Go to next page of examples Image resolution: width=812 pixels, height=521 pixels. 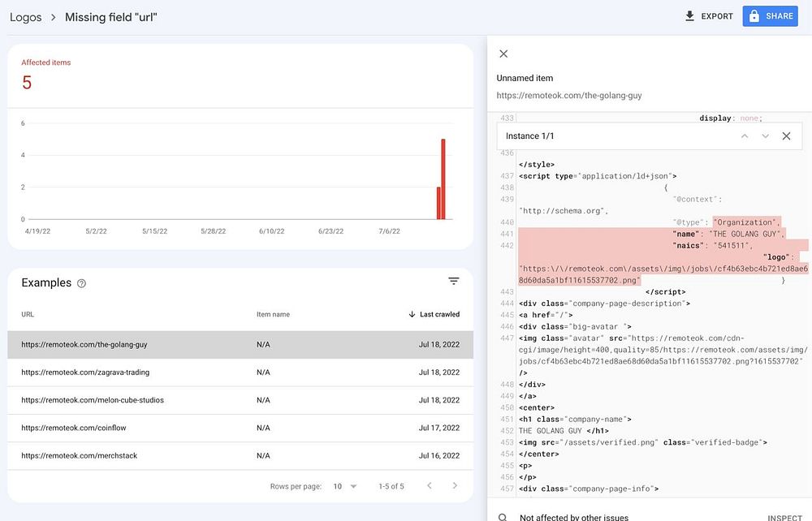(455, 485)
